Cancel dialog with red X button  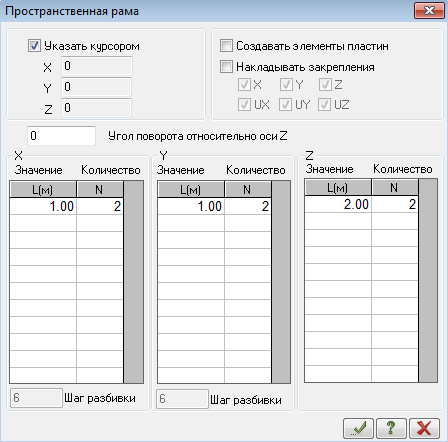[x=424, y=428]
